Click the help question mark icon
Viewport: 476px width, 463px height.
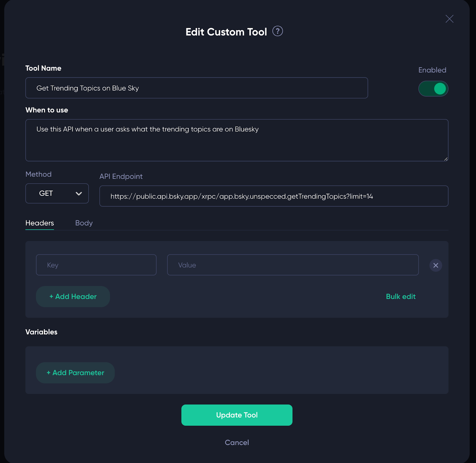click(x=278, y=31)
